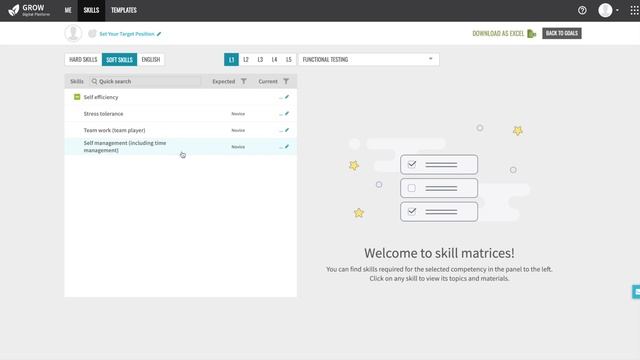Screen dimensions: 640x360
Task: Select level L3
Action: [x=260, y=60]
